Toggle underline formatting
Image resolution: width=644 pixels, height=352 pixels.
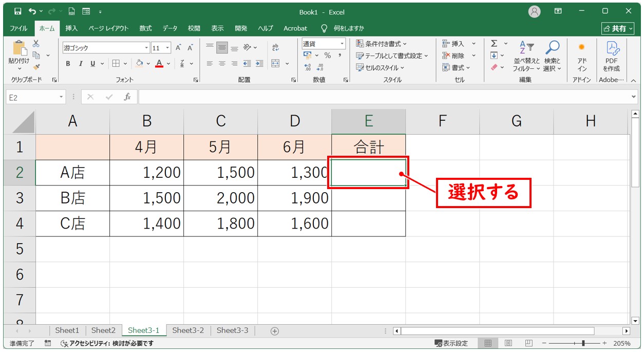[x=93, y=64]
